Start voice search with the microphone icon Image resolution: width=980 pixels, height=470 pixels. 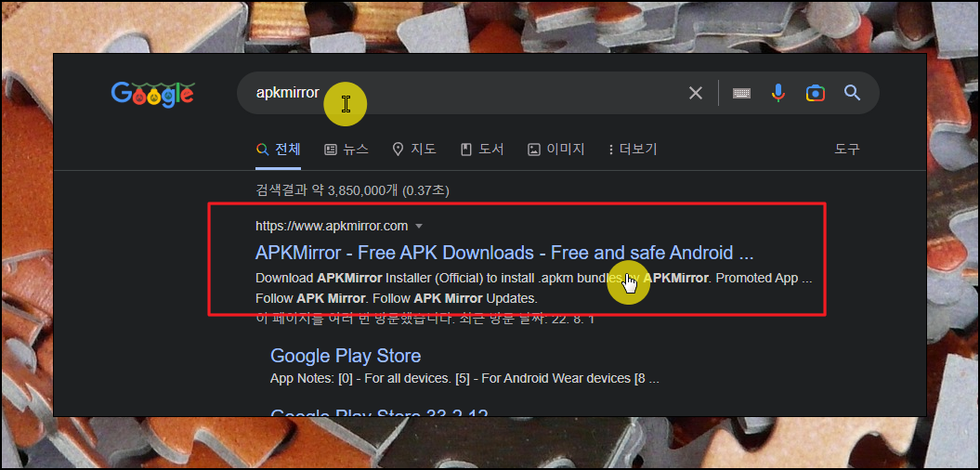coord(777,93)
